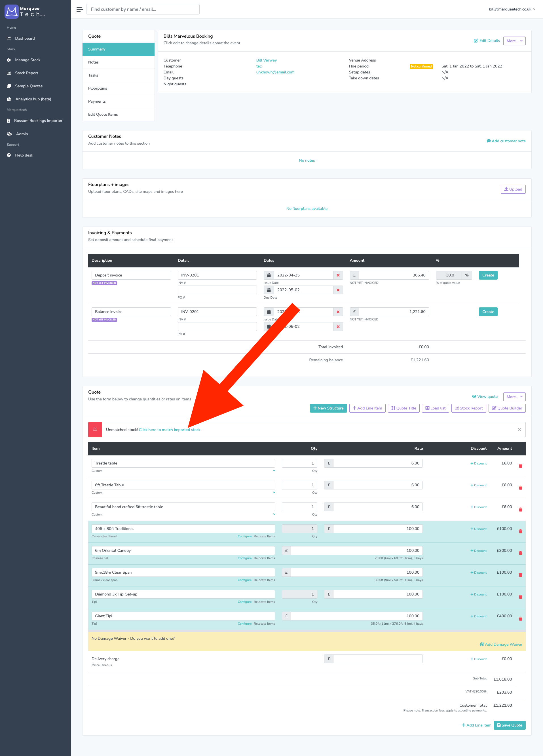The height and width of the screenshot is (756, 543).
Task: Open the Help desk
Action: tap(24, 155)
